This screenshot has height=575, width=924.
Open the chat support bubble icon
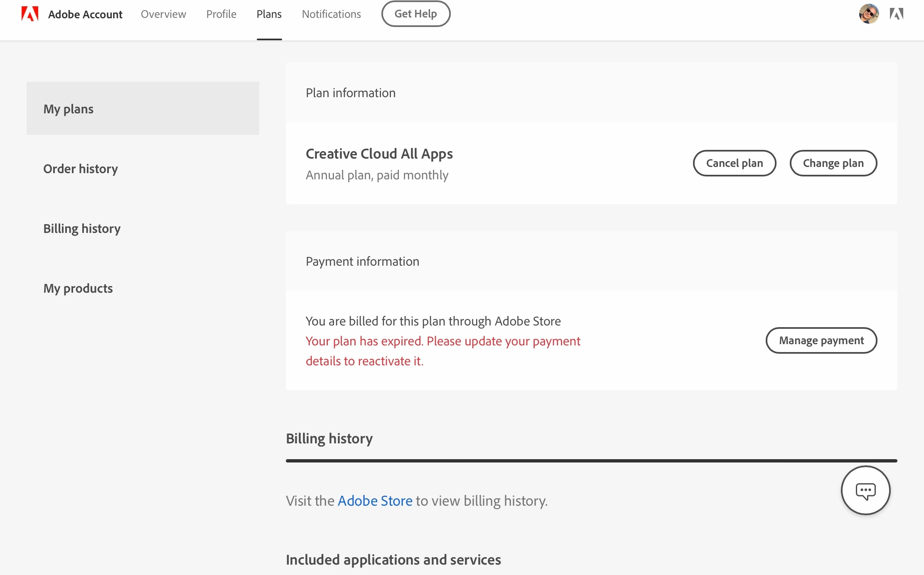coord(865,490)
